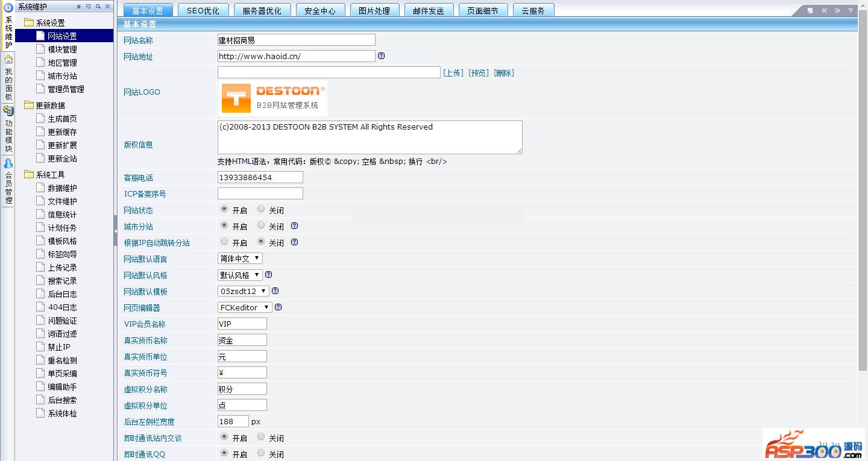The height and width of the screenshot is (461, 868).
Task: Switch to the 云服务 tab
Action: (x=533, y=10)
